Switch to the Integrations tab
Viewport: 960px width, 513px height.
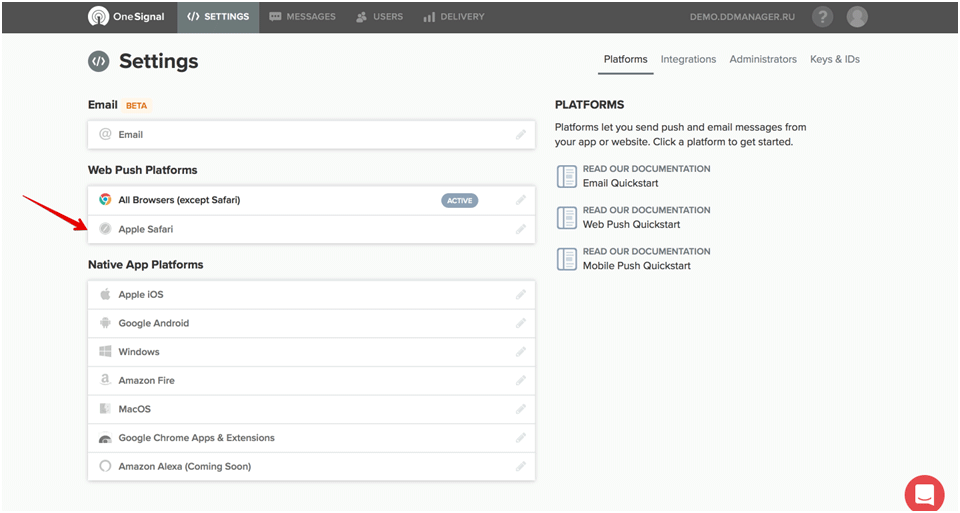click(688, 59)
